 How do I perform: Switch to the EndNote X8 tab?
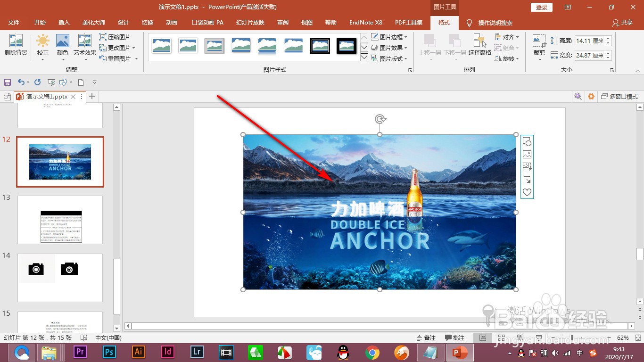tap(366, 23)
